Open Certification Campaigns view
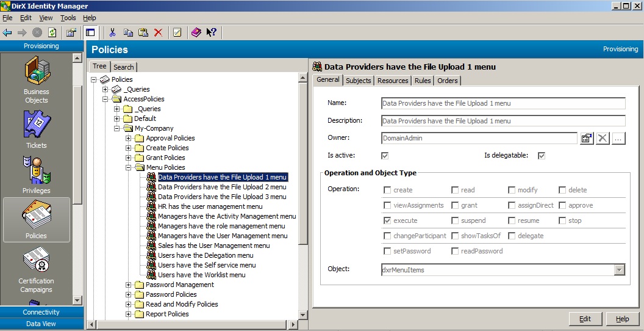 [37, 267]
